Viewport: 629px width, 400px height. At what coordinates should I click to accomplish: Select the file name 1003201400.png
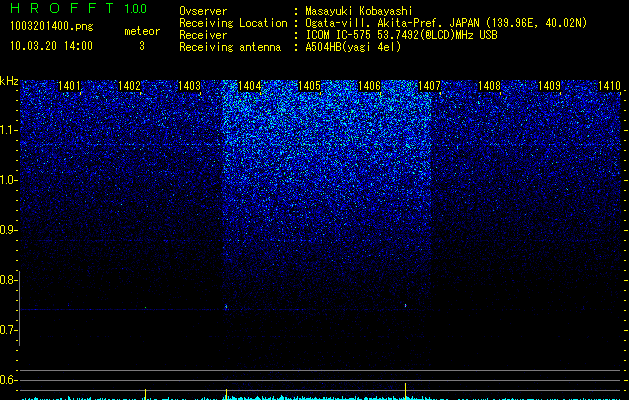52,27
